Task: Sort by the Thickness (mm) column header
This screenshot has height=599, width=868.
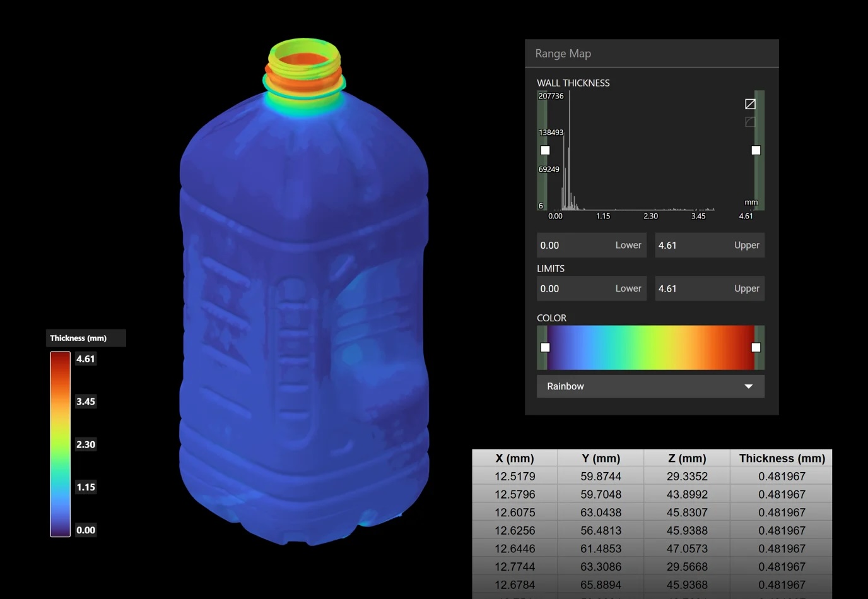Action: [782, 458]
